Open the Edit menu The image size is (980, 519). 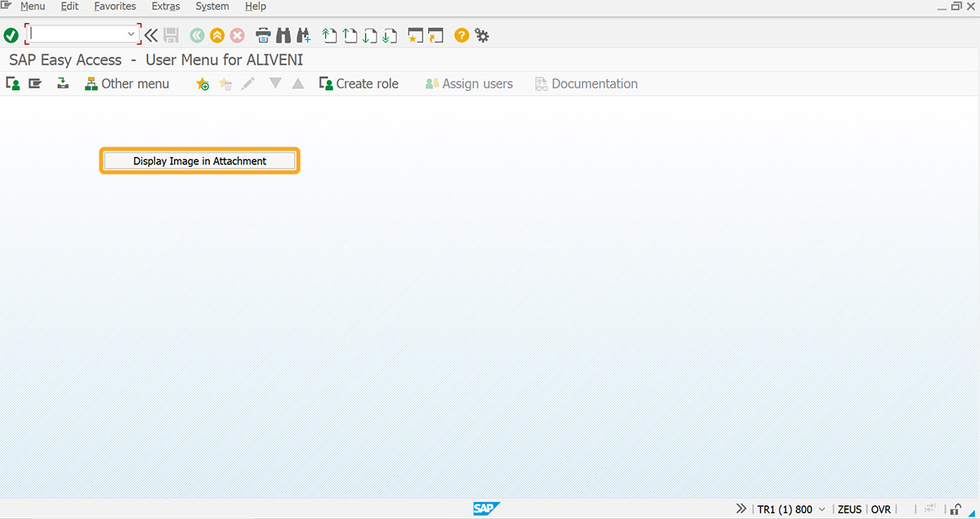[x=69, y=7]
